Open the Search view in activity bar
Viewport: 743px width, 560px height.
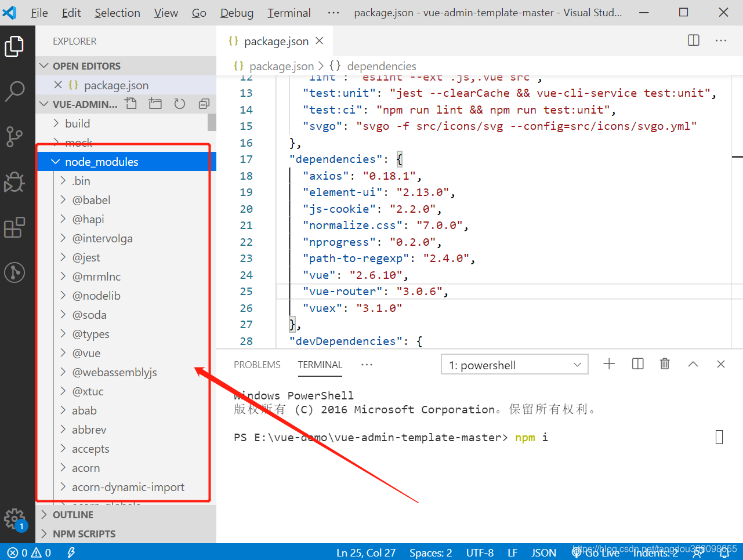pos(14,91)
